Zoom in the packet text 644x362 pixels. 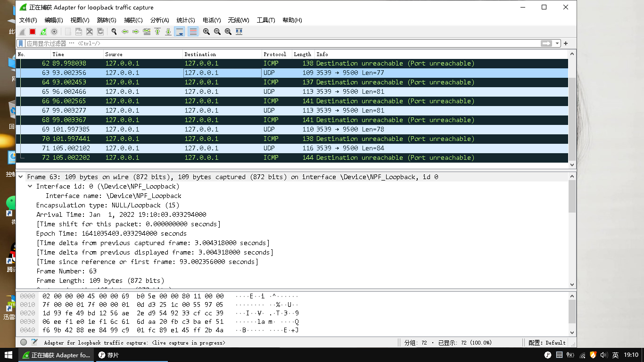pos(206,32)
